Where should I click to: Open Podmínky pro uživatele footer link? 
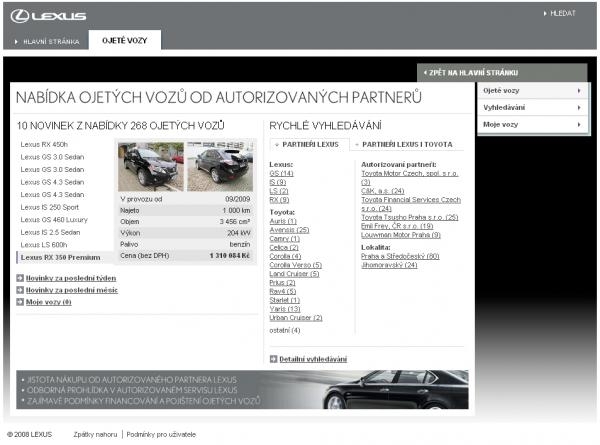[161, 435]
